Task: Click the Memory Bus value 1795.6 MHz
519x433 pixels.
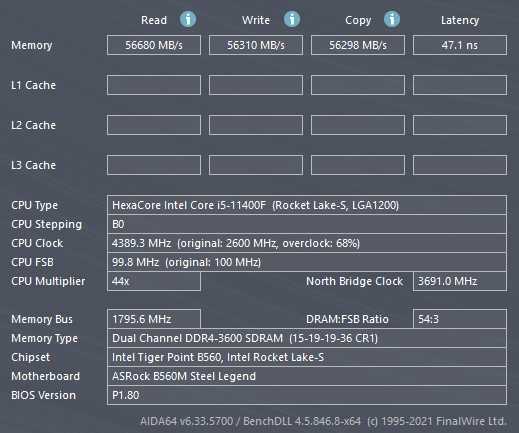Action: [154, 319]
